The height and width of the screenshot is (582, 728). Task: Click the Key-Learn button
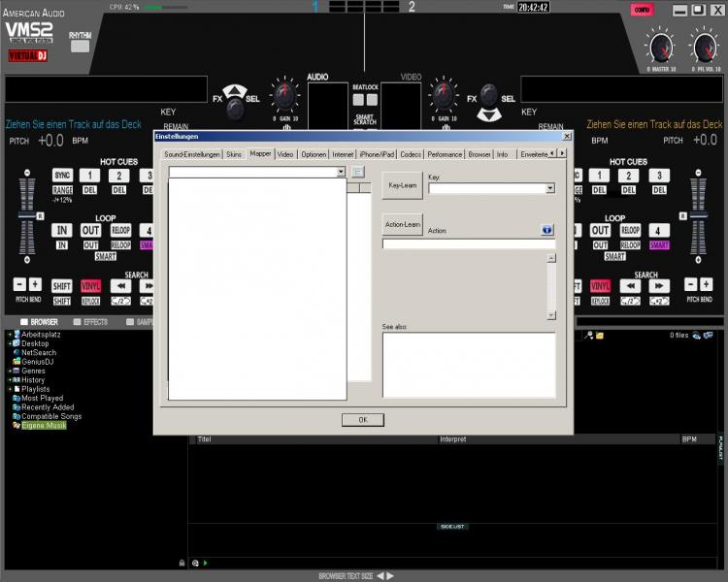402,184
